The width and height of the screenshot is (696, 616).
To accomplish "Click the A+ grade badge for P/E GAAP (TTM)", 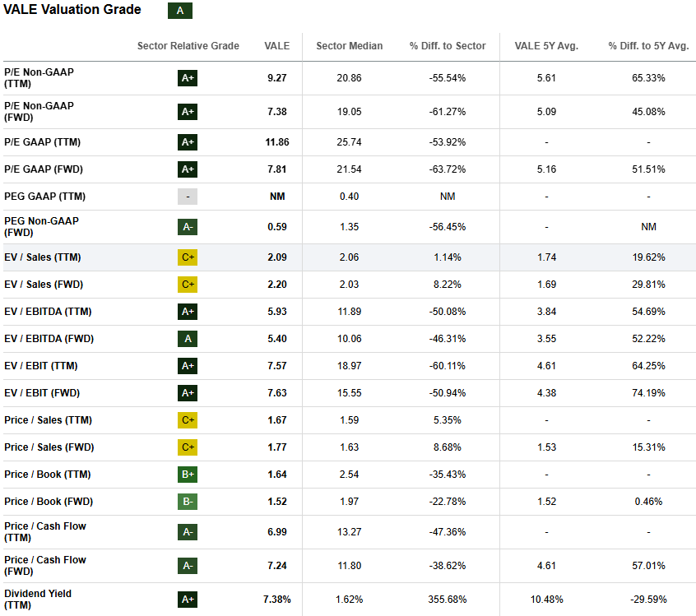I will click(x=188, y=142).
